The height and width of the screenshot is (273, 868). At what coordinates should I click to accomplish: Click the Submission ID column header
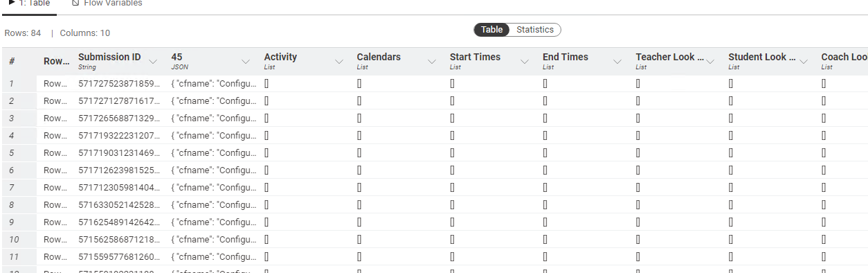[x=109, y=57]
